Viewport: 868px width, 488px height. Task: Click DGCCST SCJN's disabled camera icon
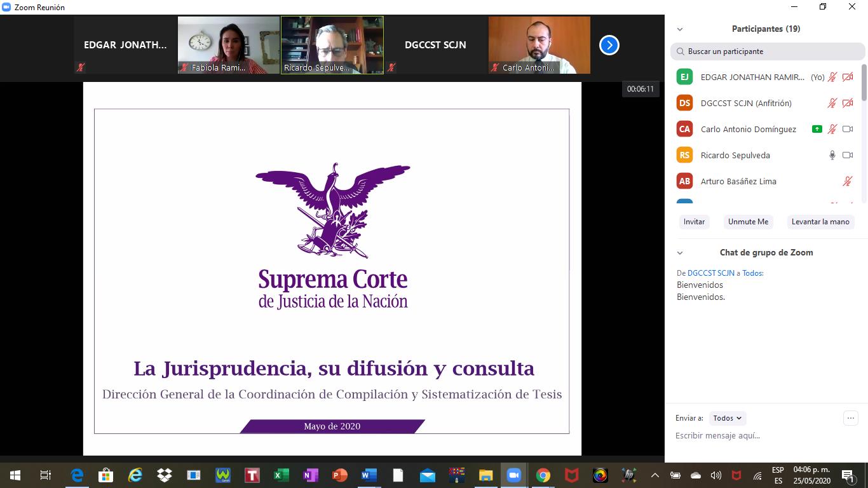tap(848, 103)
